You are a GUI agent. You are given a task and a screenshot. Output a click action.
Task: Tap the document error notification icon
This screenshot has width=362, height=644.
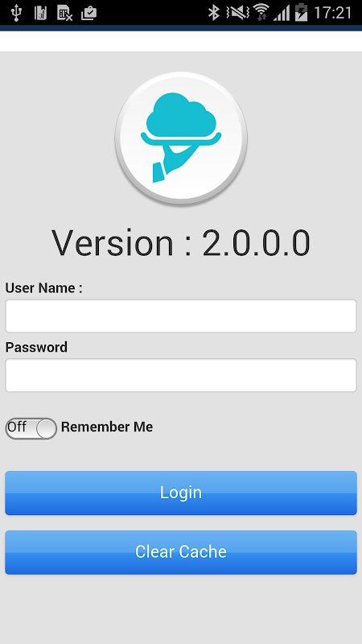tap(65, 13)
